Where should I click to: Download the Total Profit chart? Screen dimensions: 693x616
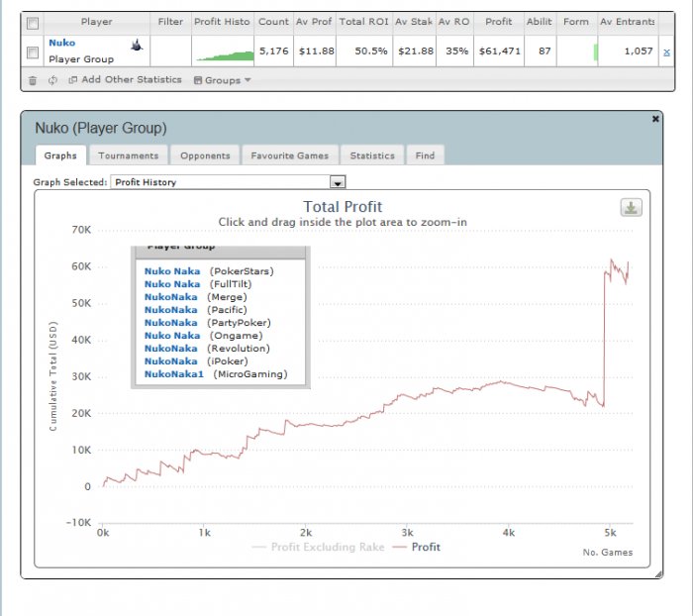(x=632, y=207)
